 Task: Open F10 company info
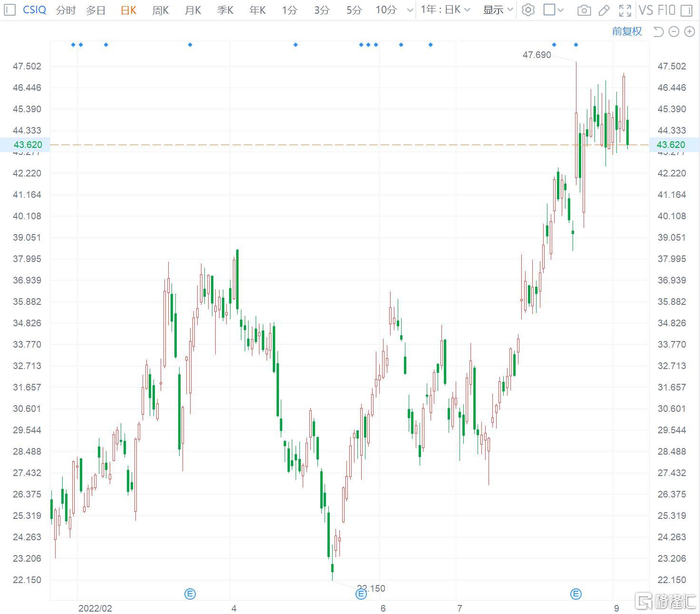pos(667,10)
